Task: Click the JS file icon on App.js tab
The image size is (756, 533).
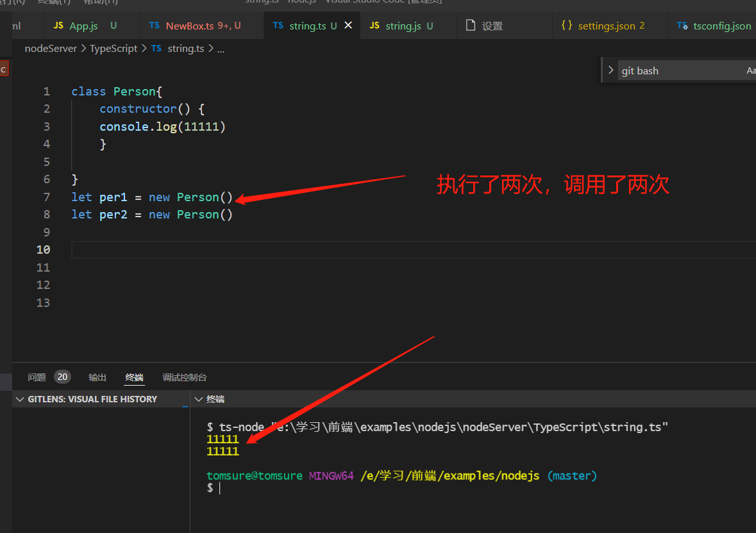Action: [58, 25]
